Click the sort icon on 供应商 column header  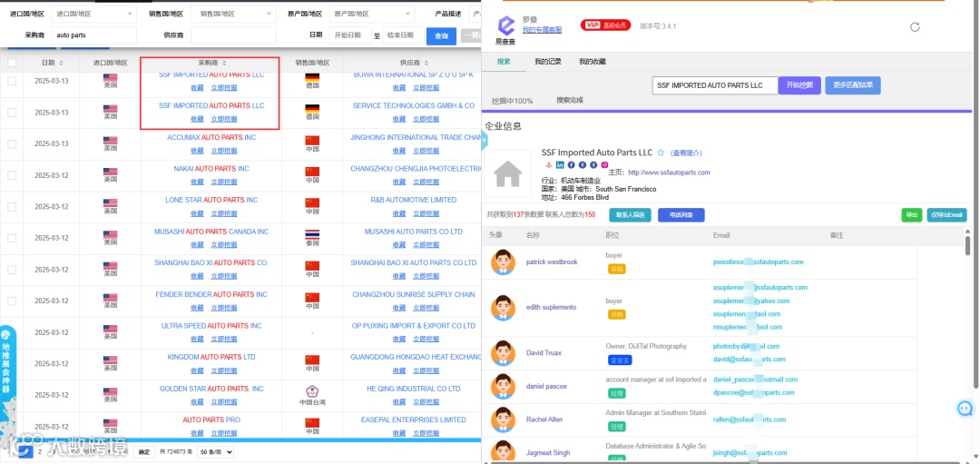426,64
